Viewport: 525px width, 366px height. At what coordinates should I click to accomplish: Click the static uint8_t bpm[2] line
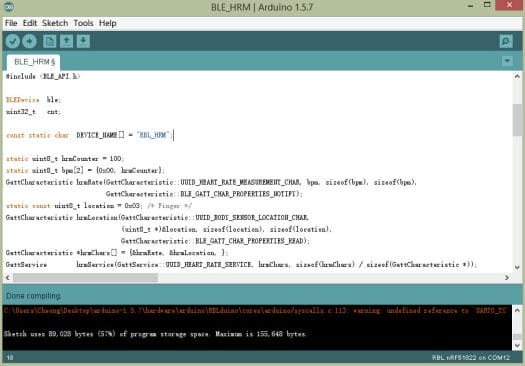pyautogui.click(x=85, y=170)
